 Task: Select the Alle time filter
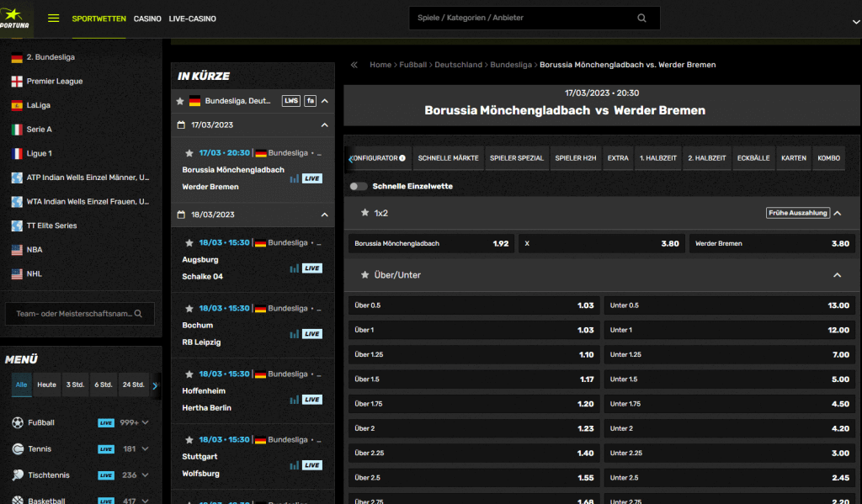pos(21,385)
